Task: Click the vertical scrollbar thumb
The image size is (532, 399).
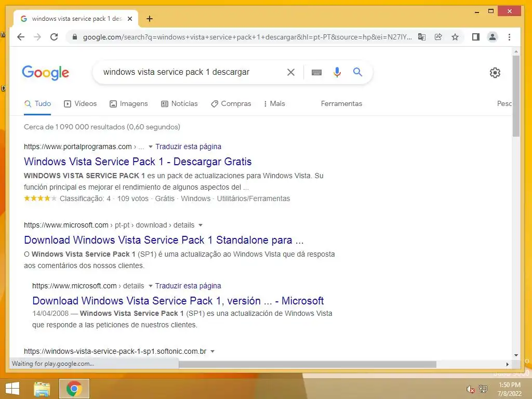Action: 516,96
